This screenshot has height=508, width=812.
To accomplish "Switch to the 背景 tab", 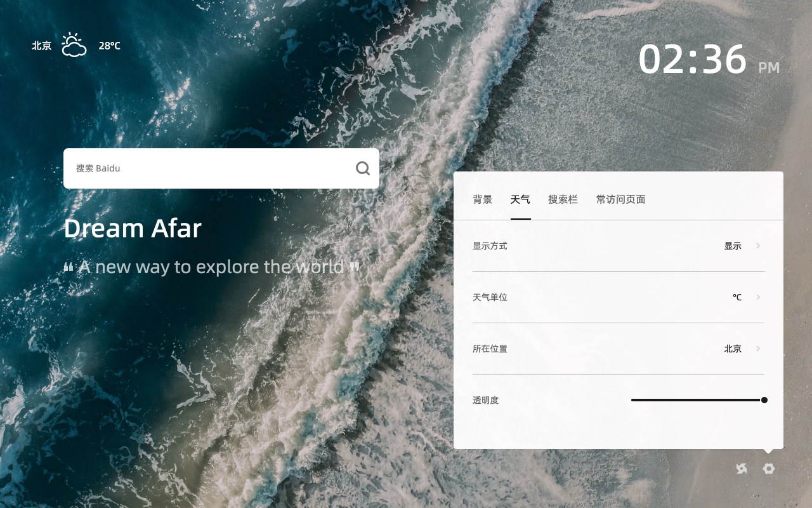I will tap(483, 199).
